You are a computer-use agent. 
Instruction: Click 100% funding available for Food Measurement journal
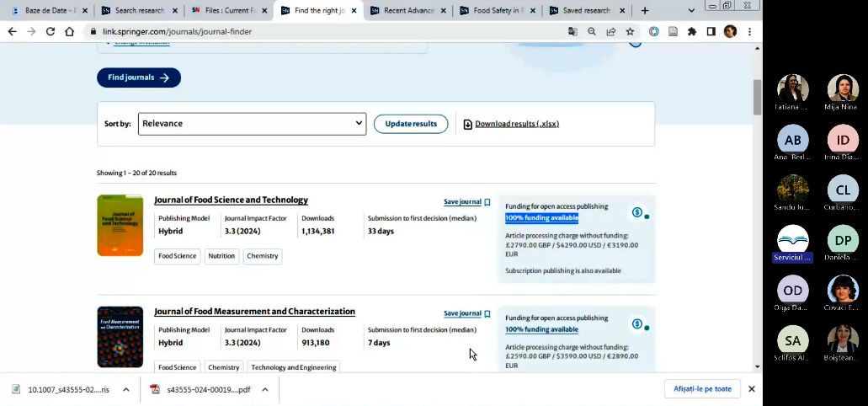(x=541, y=329)
